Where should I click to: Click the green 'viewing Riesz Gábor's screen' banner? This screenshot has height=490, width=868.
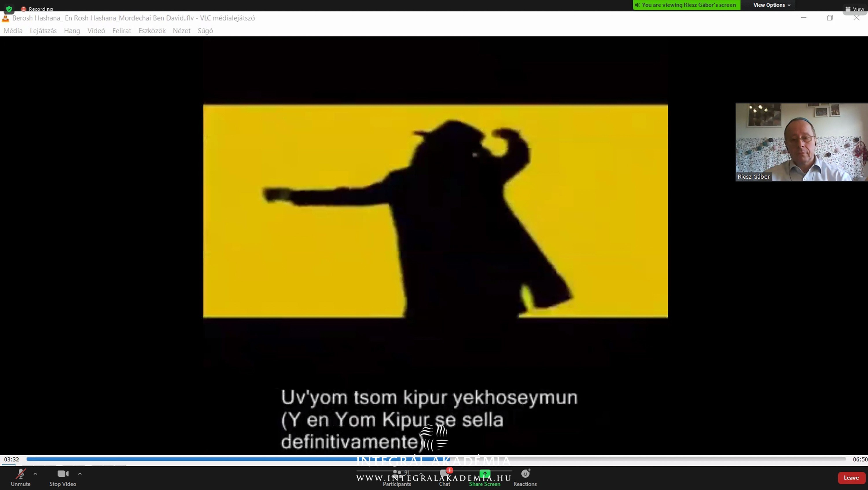686,5
